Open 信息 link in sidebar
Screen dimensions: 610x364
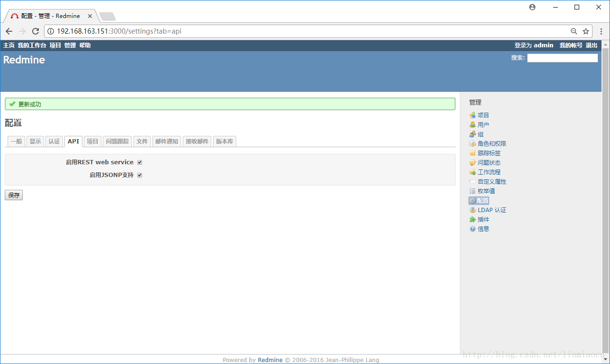[x=484, y=229]
